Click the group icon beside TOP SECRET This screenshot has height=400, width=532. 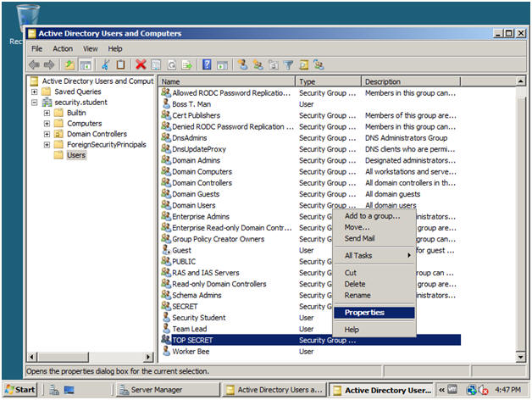pos(166,339)
